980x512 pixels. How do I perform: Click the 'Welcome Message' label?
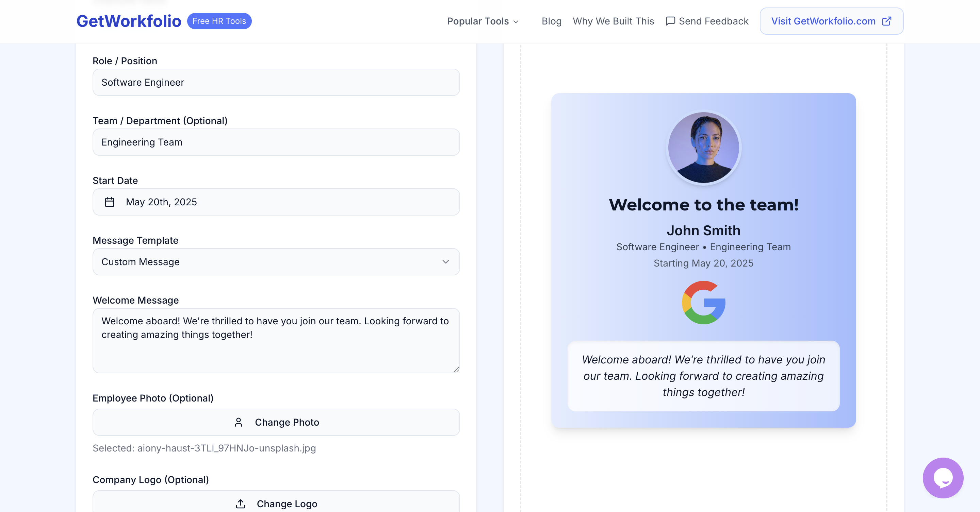136,300
